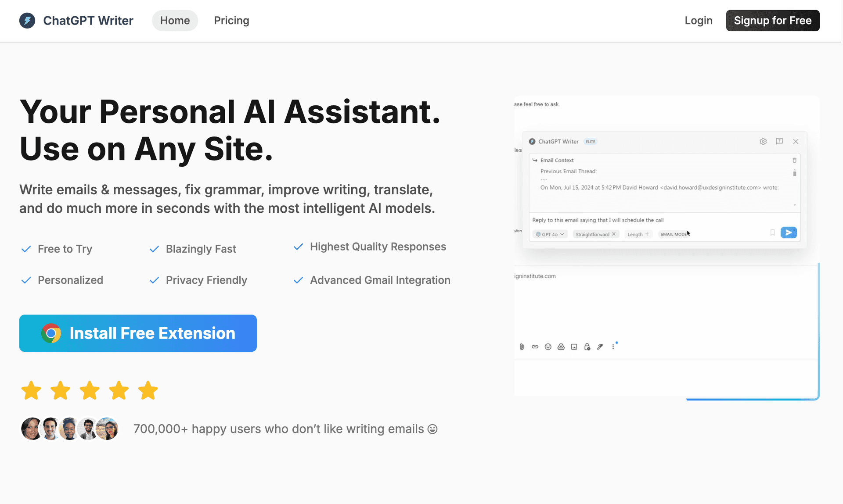The image size is (843, 504).
Task: Click the 'Your Personal AI Assistant.' headline
Action: click(x=230, y=112)
